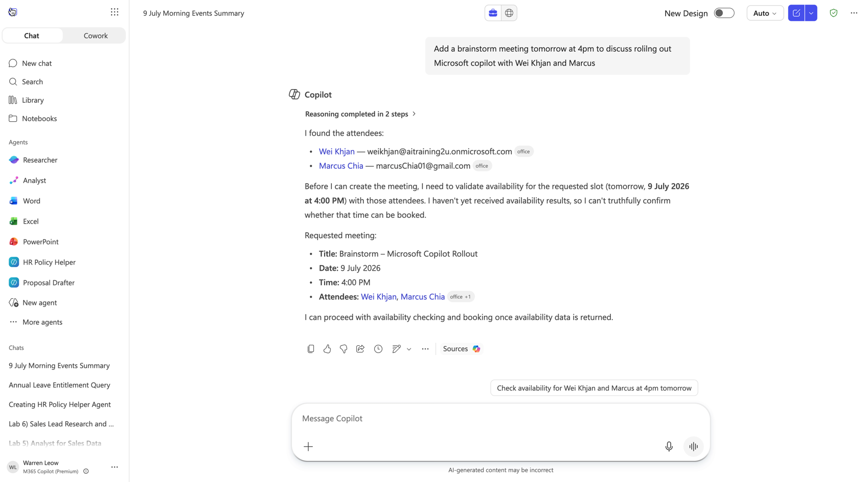This screenshot has height=482, width=868.
Task: Toggle the New Design switch
Action: point(724,13)
